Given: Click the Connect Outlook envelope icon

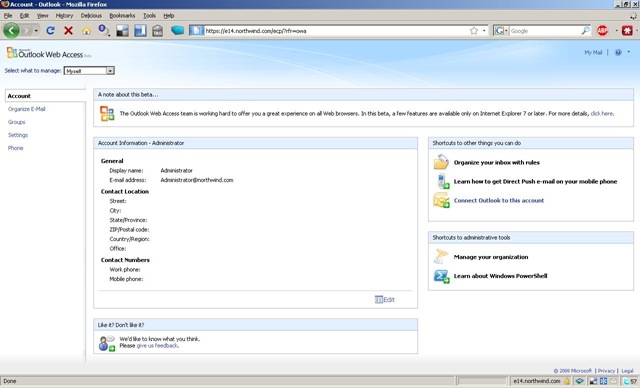Looking at the screenshot, I should [x=441, y=200].
